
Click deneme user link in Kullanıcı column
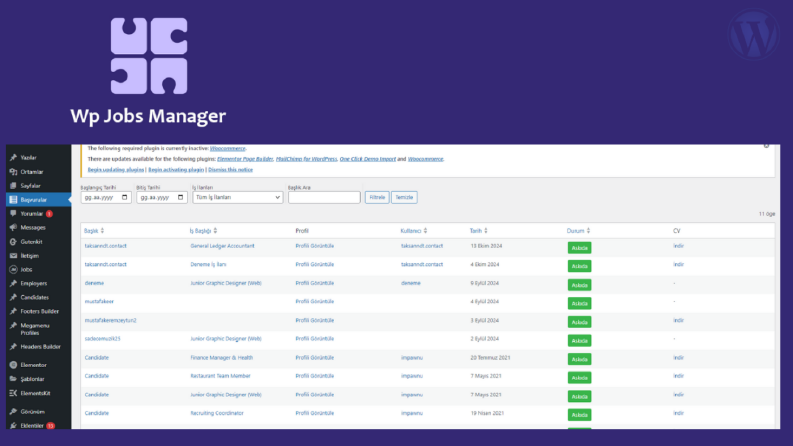411,283
